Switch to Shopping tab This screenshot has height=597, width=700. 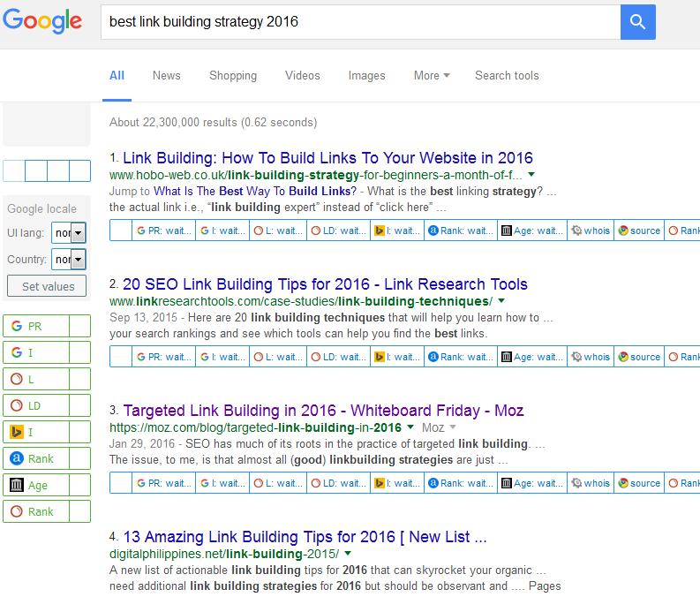233,75
